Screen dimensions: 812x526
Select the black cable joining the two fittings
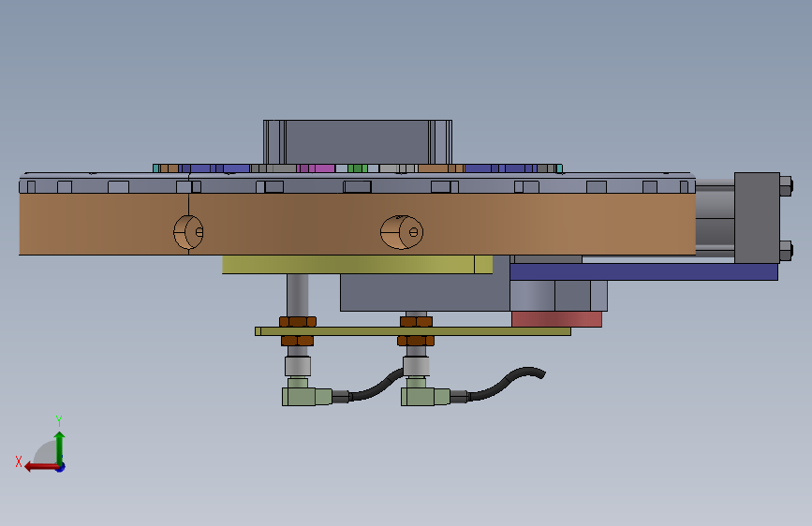376,386
